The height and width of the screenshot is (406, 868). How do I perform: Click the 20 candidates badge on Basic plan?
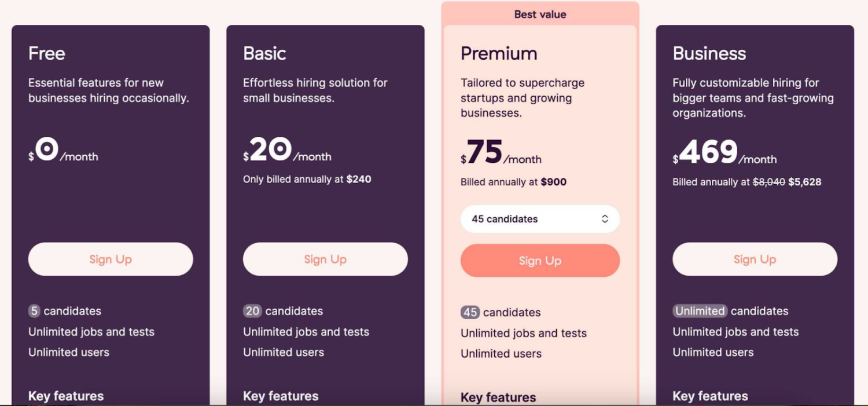pyautogui.click(x=252, y=311)
